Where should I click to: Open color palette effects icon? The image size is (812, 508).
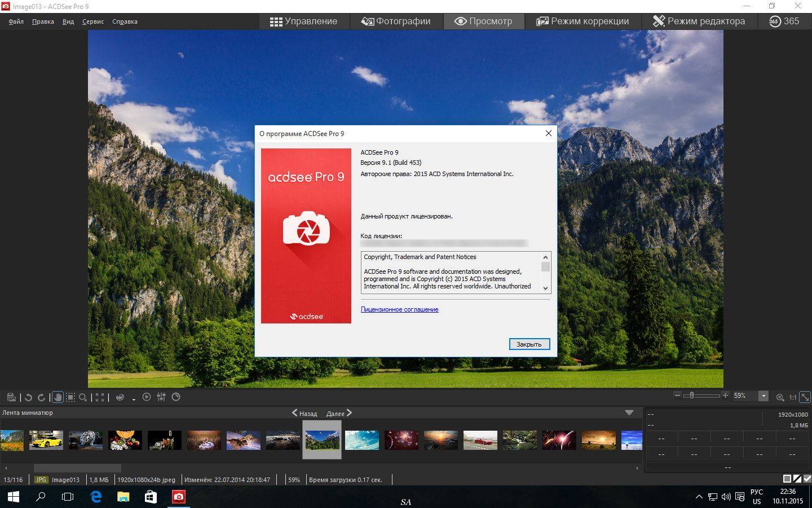point(120,397)
